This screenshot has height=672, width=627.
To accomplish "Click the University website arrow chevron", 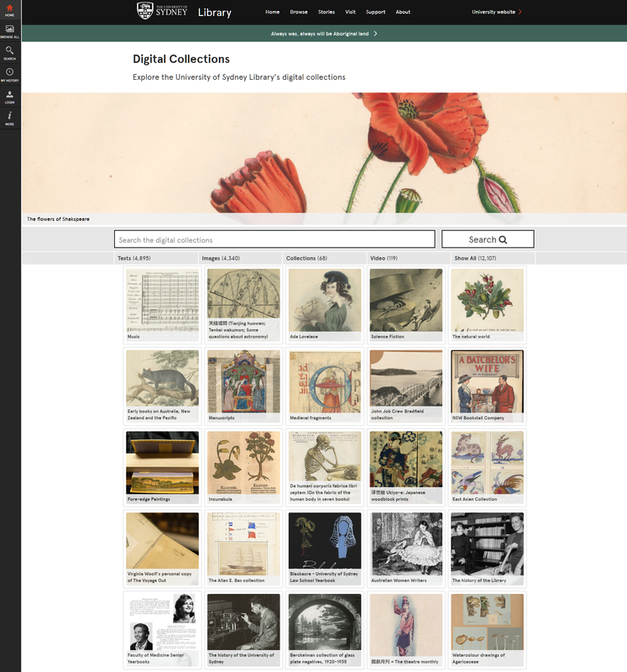I will click(520, 12).
